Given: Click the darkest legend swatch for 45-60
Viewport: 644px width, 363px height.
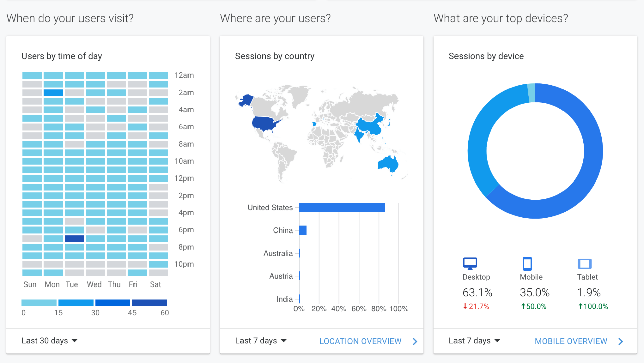Looking at the screenshot, I should 150,303.
